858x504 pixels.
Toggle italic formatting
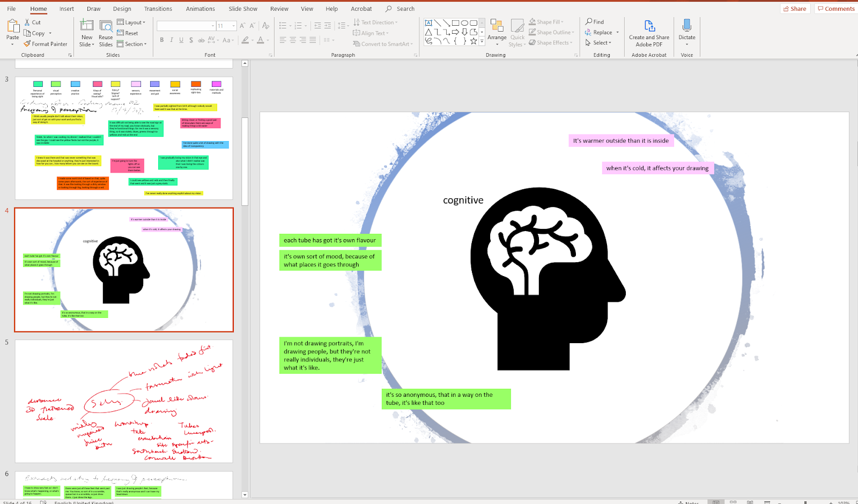tap(172, 40)
